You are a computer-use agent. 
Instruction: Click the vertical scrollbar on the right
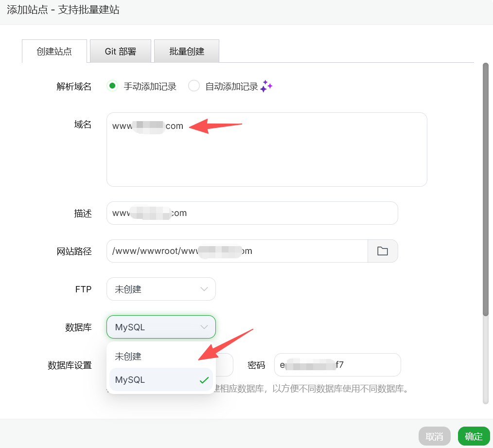click(485, 190)
